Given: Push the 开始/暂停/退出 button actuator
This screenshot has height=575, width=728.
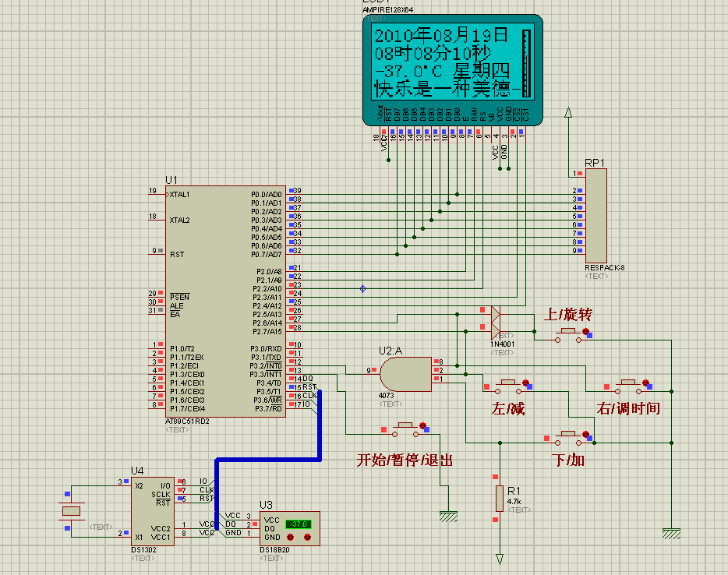Looking at the screenshot, I should pos(405,426).
